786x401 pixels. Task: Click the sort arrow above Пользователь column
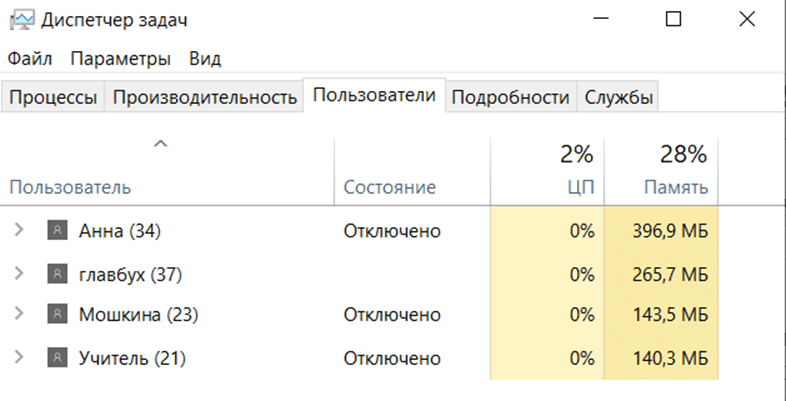(160, 145)
